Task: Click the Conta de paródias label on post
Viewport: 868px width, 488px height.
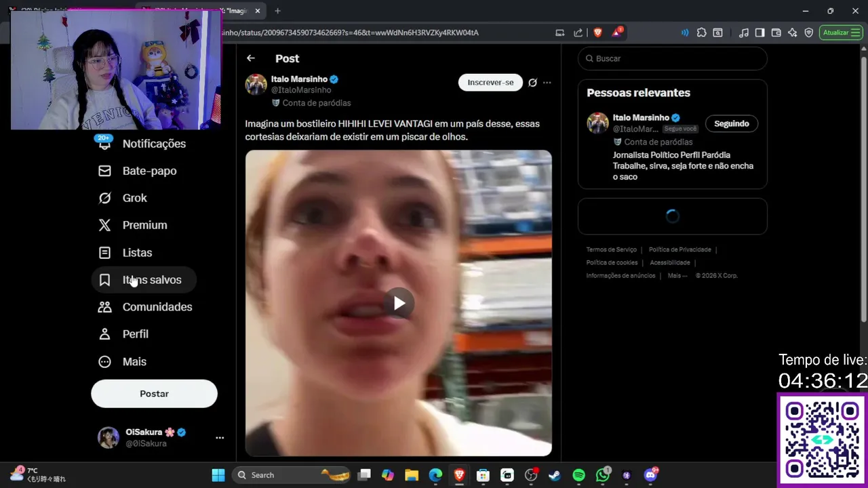Action: (x=317, y=103)
